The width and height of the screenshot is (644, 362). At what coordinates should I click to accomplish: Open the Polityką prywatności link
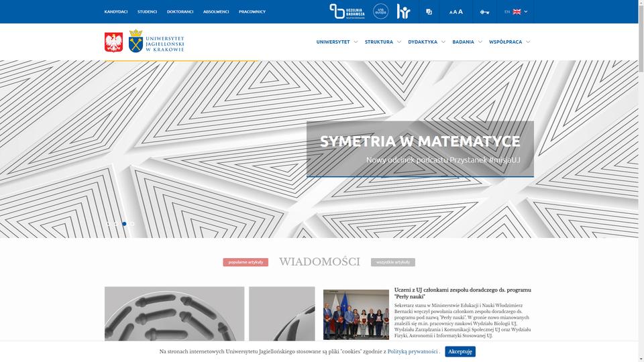coord(413,352)
